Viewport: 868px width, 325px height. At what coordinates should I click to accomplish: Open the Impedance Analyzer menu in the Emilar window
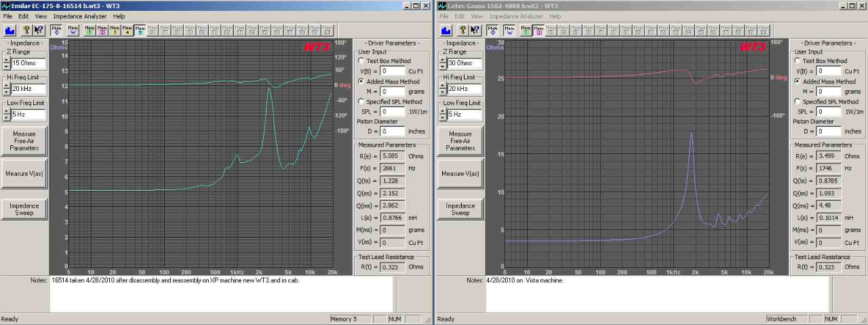click(x=80, y=16)
